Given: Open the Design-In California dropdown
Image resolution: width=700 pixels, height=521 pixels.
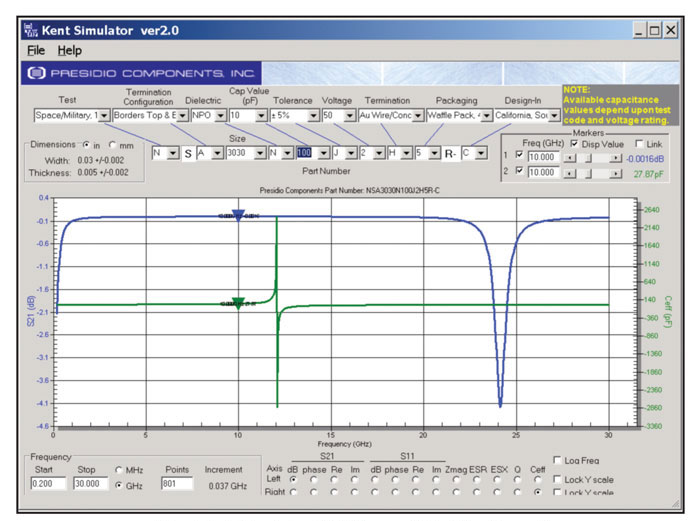Looking at the screenshot, I should click(554, 116).
